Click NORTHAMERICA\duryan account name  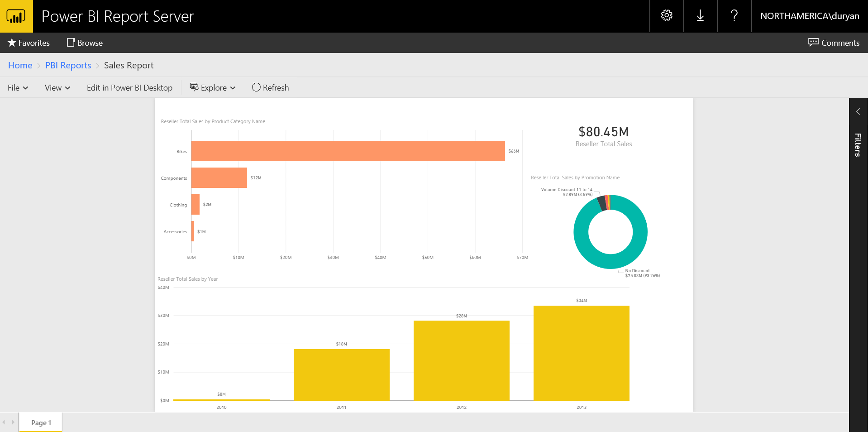click(809, 16)
